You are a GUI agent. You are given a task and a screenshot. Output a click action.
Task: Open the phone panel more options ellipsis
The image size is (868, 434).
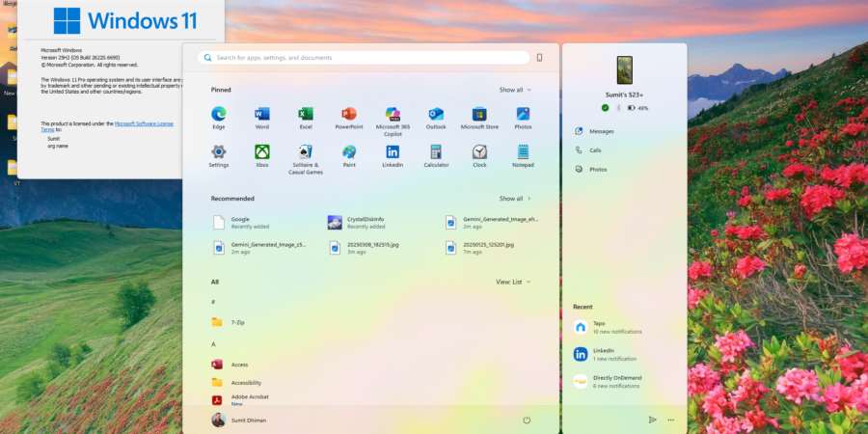point(671,420)
